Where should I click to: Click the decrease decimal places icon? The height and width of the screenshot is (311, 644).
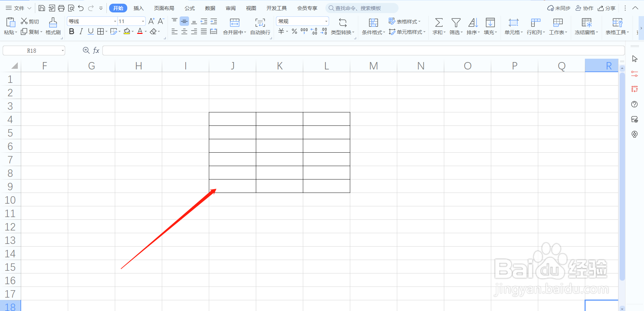[x=324, y=32]
